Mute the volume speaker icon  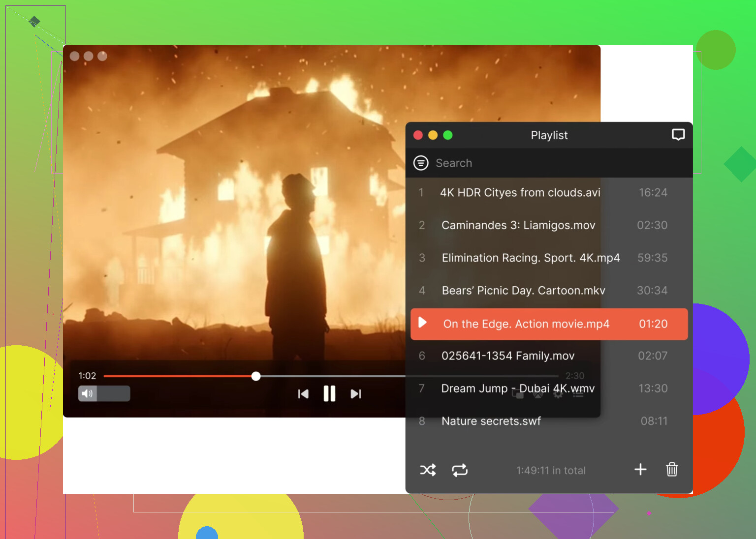pyautogui.click(x=87, y=393)
